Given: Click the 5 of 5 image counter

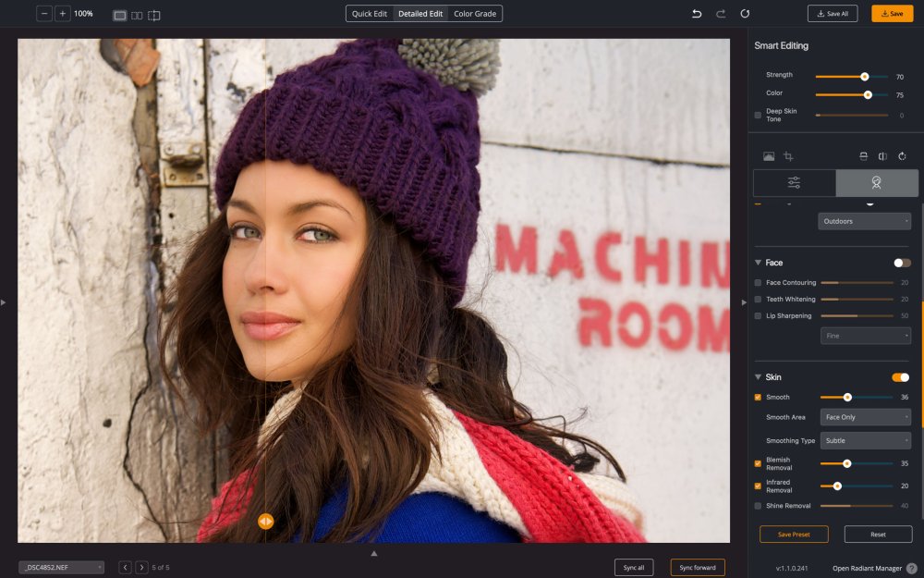Looking at the screenshot, I should point(160,568).
